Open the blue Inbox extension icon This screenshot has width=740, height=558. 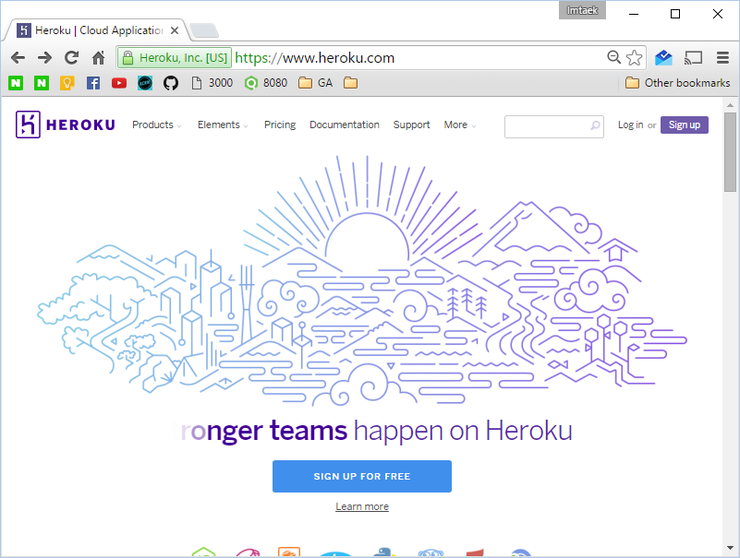[x=664, y=58]
